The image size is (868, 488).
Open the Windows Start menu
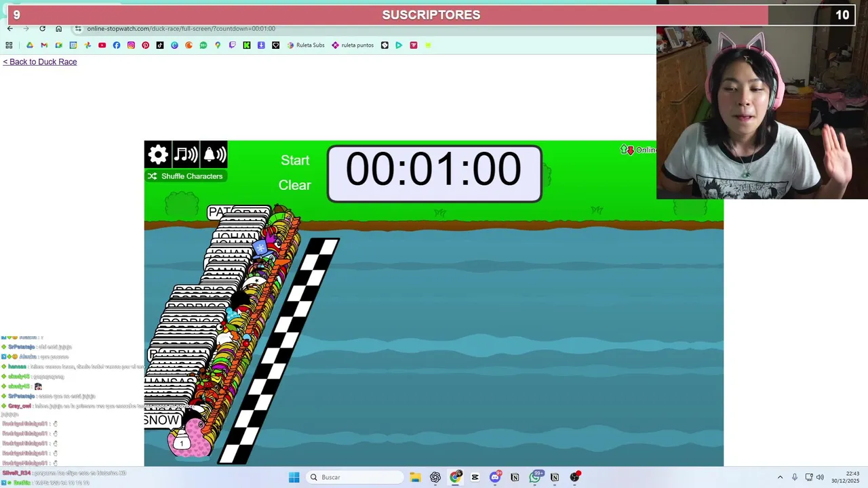(x=294, y=477)
